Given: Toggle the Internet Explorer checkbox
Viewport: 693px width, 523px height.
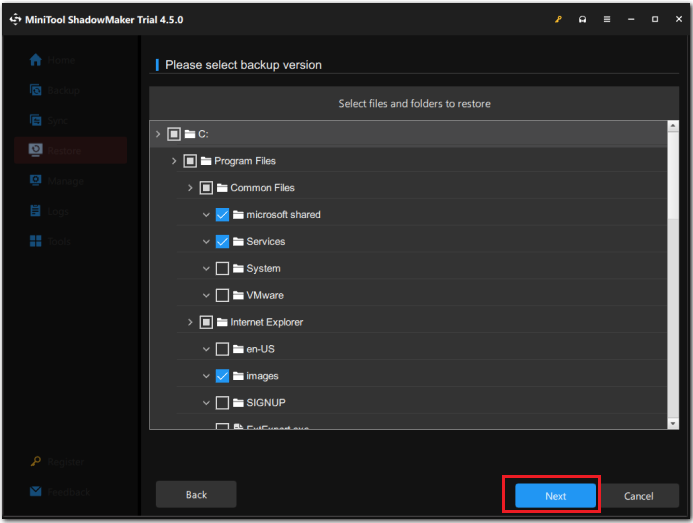Looking at the screenshot, I should pyautogui.click(x=206, y=322).
